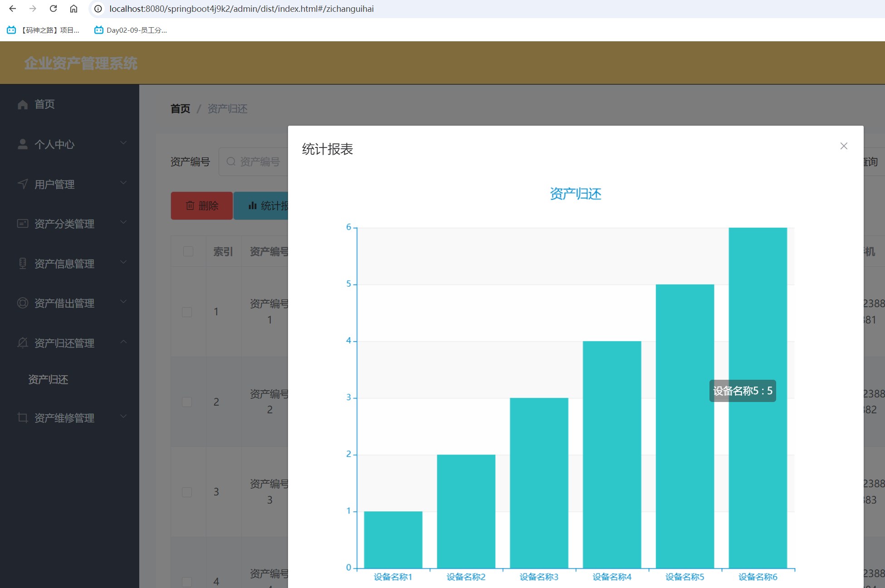Click the 首页 breadcrumb link
The image size is (885, 588).
coord(180,109)
